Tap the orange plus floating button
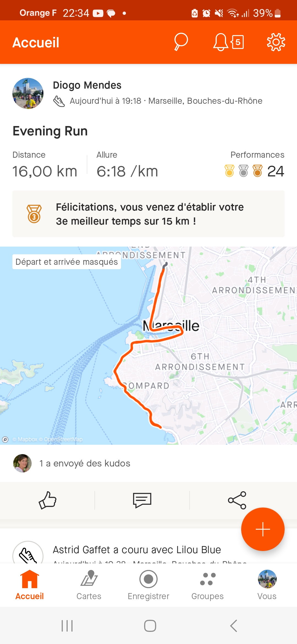This screenshot has width=297, height=644. point(263,529)
